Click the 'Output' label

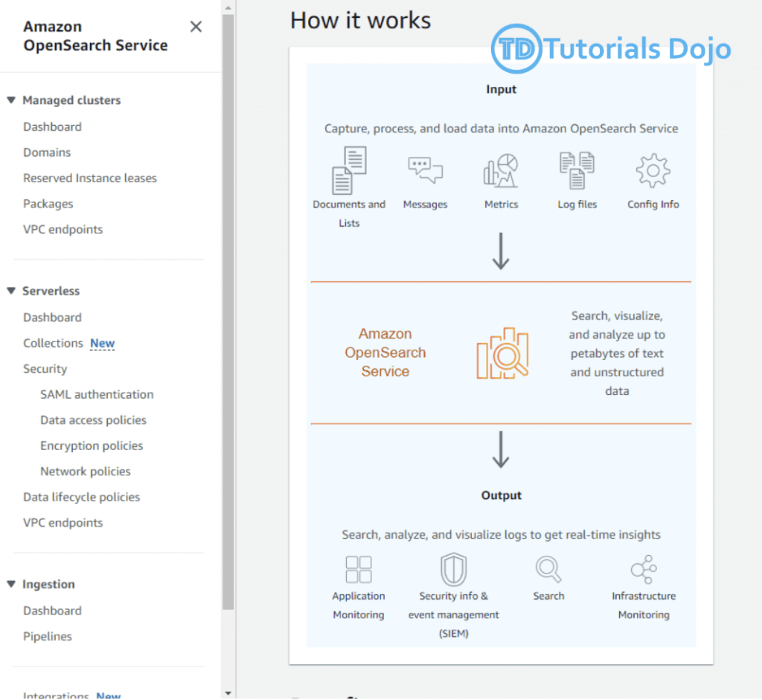[501, 495]
